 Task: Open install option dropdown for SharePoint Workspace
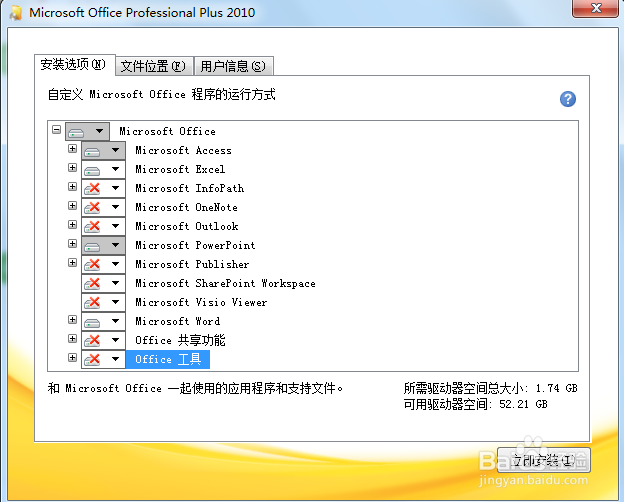pos(103,283)
